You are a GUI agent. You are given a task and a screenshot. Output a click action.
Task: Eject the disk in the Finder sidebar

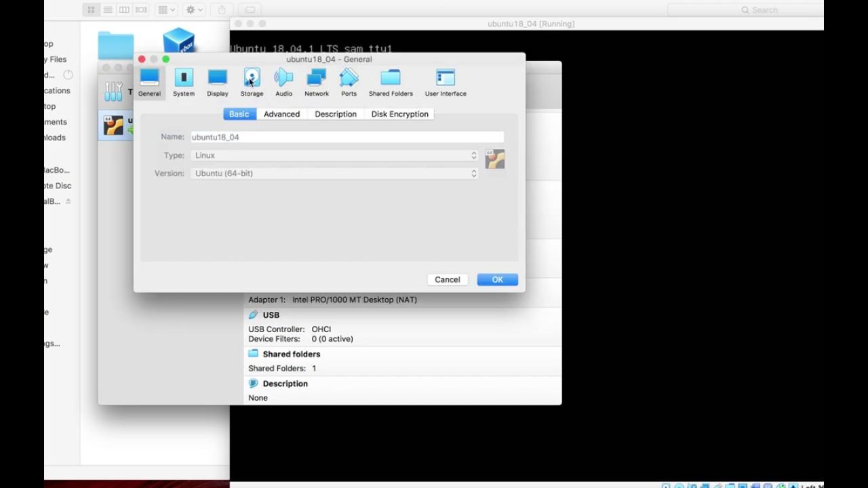point(68,201)
